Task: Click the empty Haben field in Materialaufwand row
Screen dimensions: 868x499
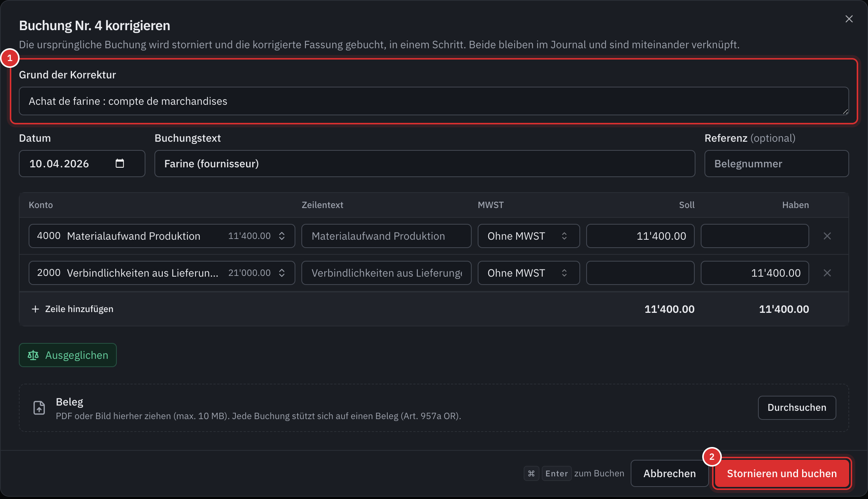Action: pyautogui.click(x=755, y=236)
